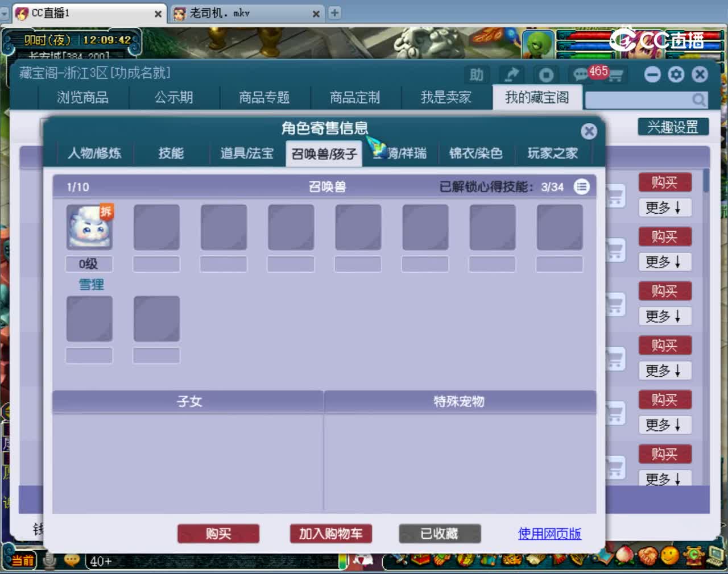Click the 当前 channel button

tap(23, 561)
